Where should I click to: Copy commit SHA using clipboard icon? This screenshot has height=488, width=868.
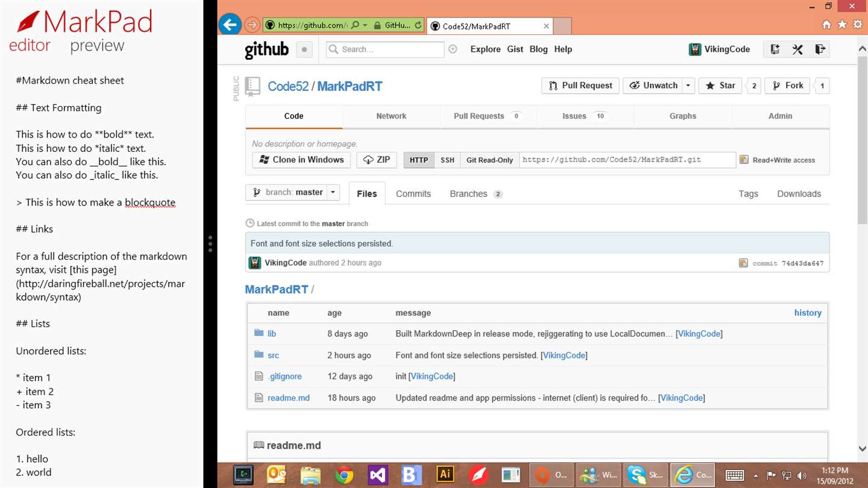click(743, 263)
